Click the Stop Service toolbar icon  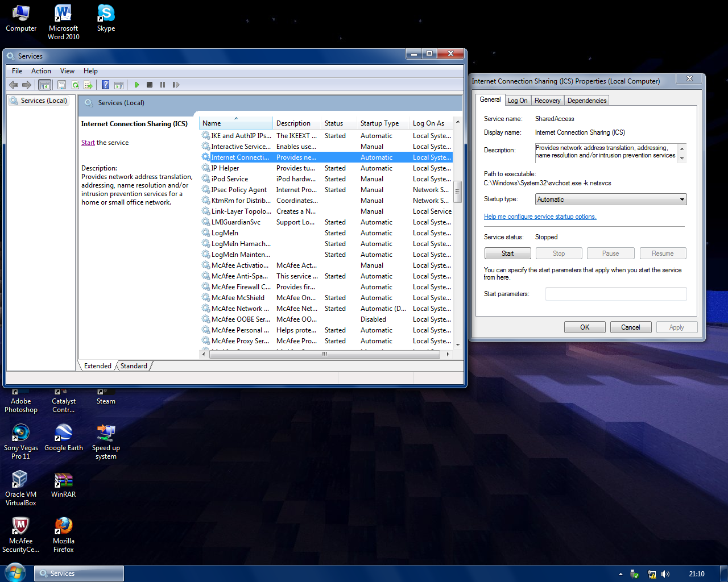(x=150, y=85)
